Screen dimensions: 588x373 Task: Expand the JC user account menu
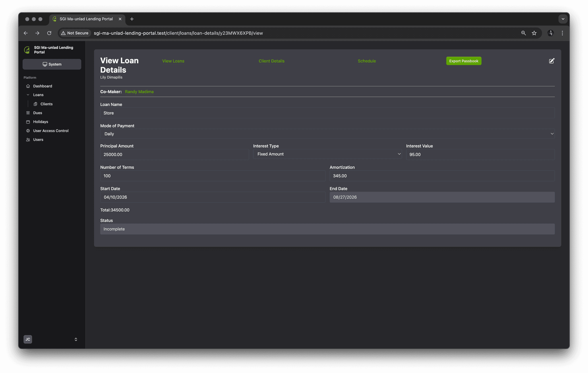pyautogui.click(x=76, y=339)
